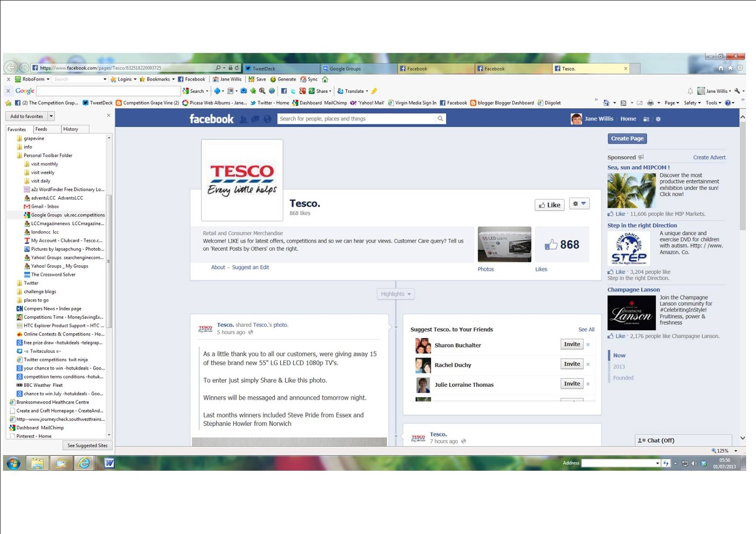Click the IE command bar Home icon
The width and height of the screenshot is (756, 534).
click(606, 103)
